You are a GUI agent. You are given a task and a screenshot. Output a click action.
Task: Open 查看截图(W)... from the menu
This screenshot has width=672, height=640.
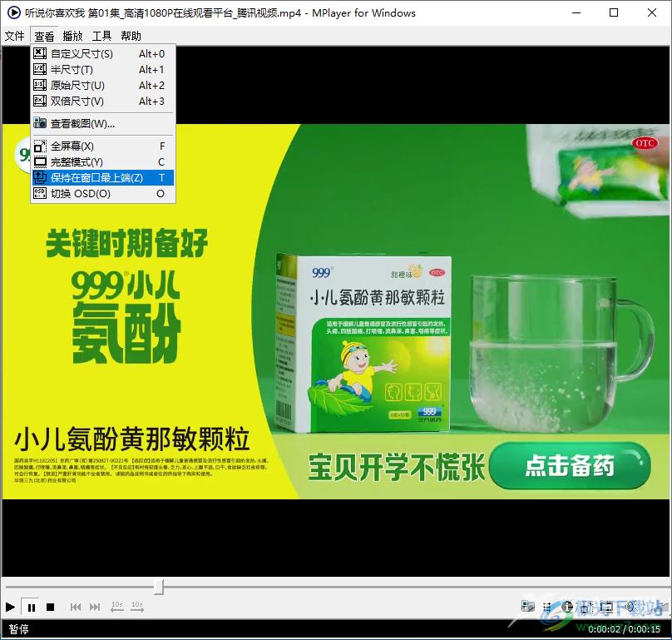click(x=103, y=123)
